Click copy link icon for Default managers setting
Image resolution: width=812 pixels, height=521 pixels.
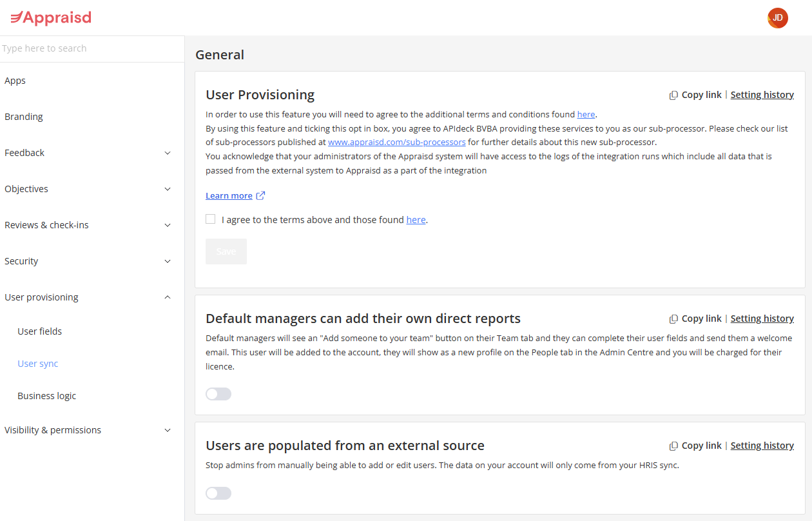point(673,319)
